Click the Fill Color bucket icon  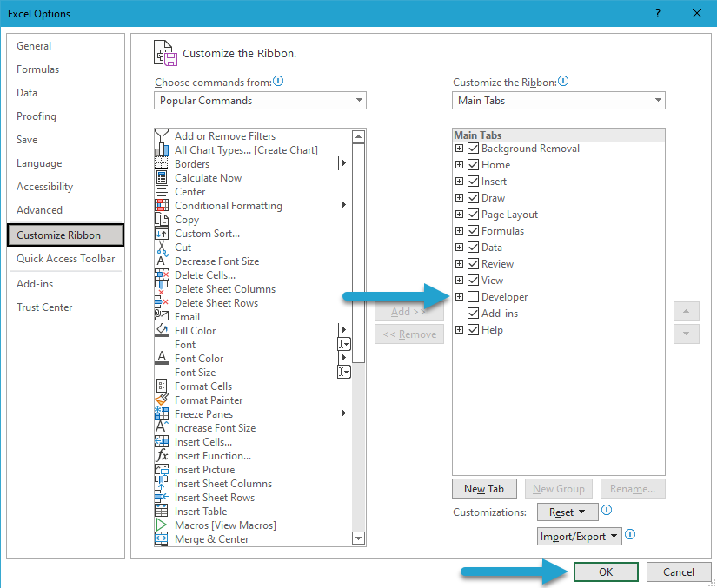(162, 331)
